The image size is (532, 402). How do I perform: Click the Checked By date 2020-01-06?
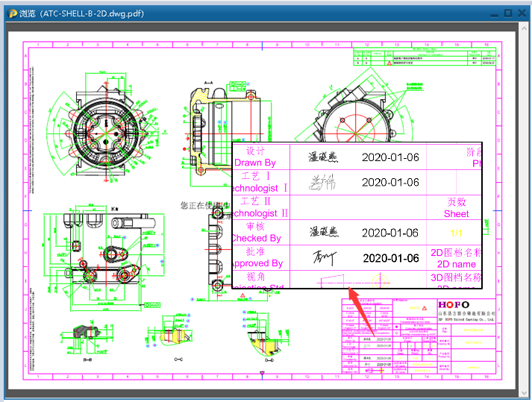390,233
